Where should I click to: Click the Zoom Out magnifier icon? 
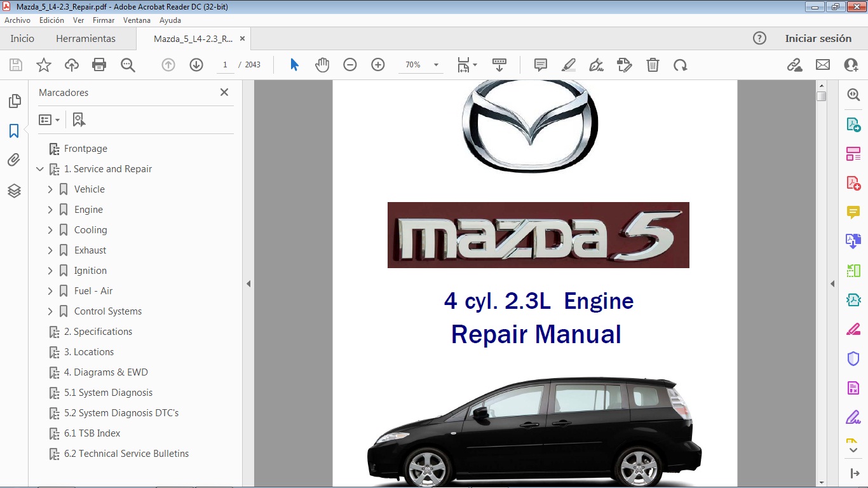pos(349,64)
